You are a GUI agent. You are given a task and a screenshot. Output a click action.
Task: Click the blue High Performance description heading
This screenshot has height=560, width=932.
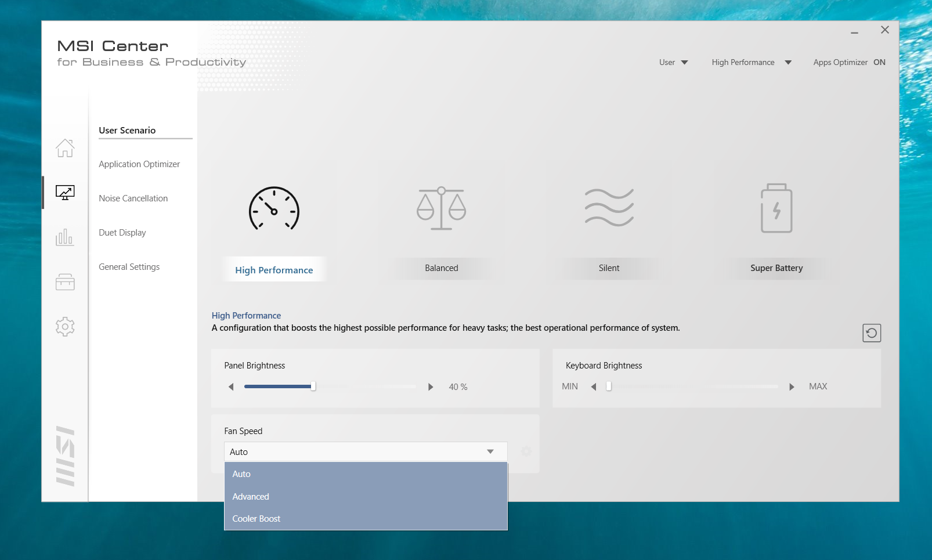pyautogui.click(x=246, y=316)
